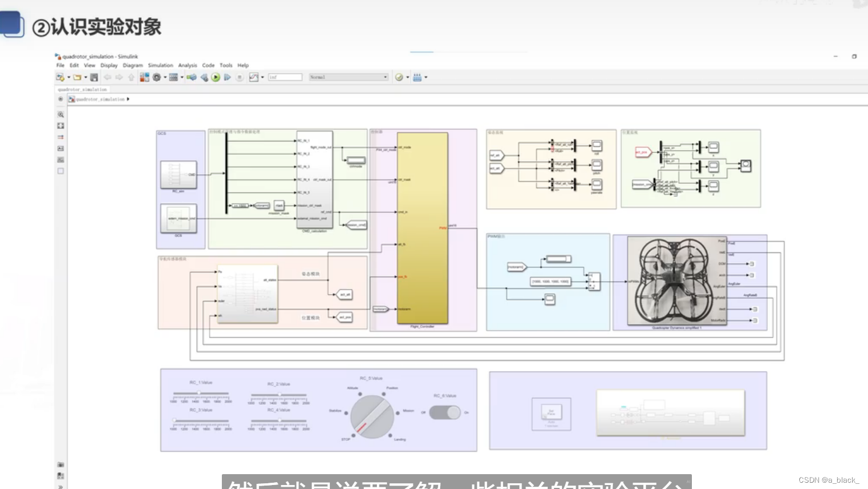Select the quadrotor_simulation model tab
This screenshot has height=489, width=868.
click(x=82, y=90)
